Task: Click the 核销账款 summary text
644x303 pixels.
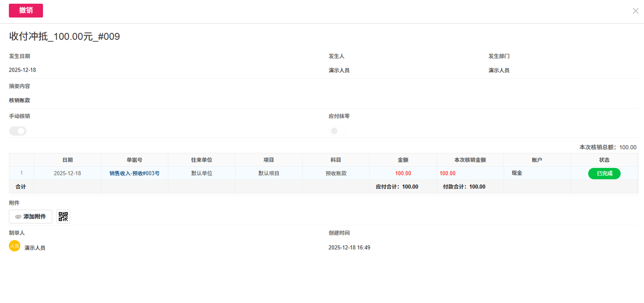Action: tap(20, 101)
